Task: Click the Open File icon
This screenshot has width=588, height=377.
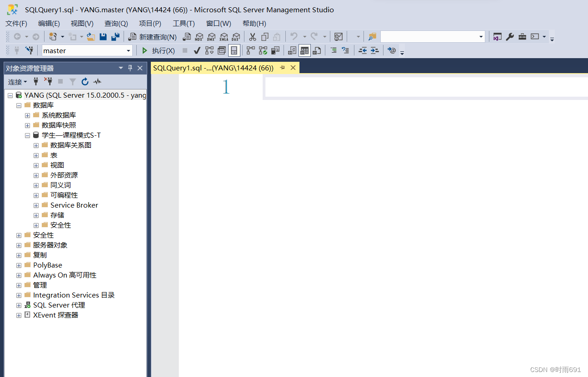Action: 91,37
